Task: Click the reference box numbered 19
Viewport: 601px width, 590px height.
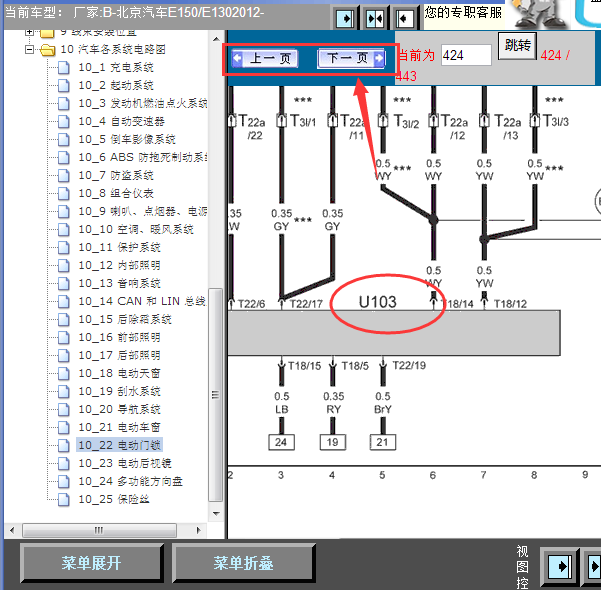Action: (332, 442)
